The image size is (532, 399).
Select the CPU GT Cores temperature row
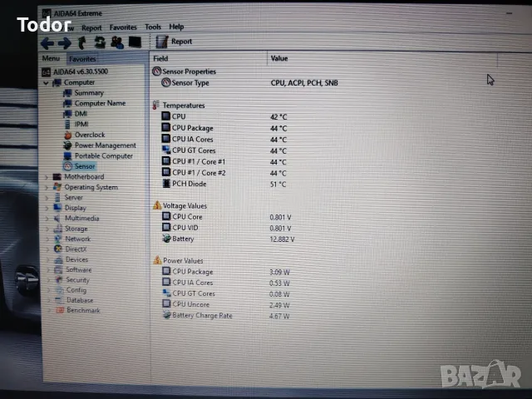pyautogui.click(x=224, y=150)
